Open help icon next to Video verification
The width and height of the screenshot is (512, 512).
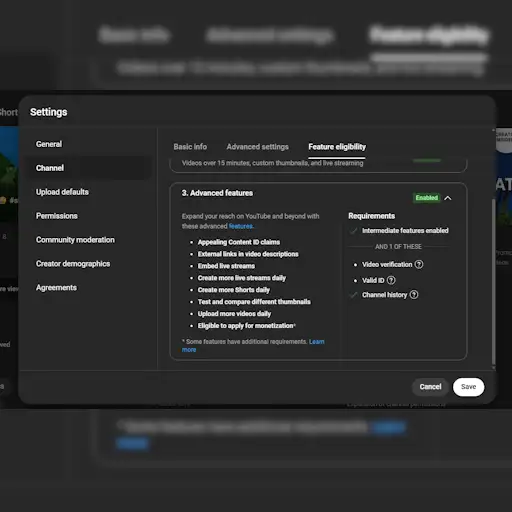pyautogui.click(x=419, y=264)
